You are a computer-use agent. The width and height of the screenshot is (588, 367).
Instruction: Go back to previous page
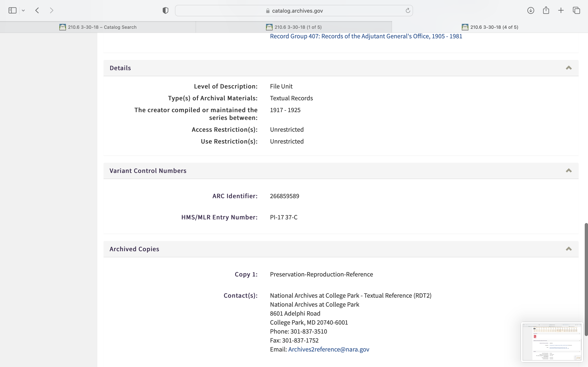(37, 10)
